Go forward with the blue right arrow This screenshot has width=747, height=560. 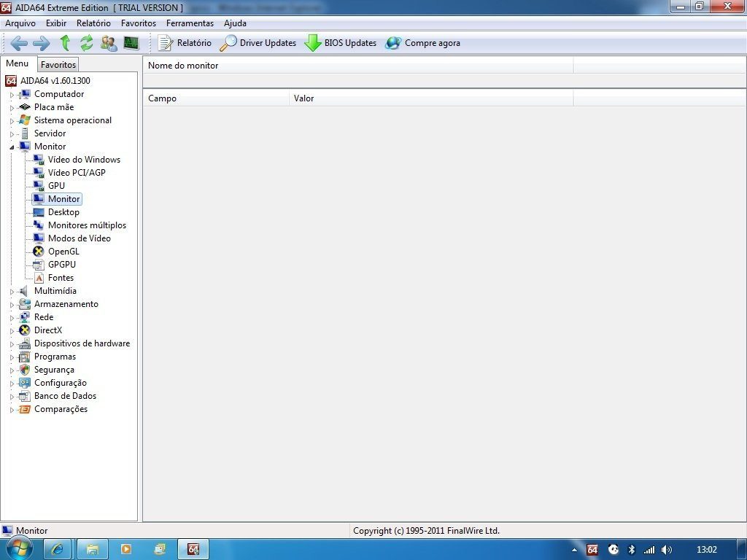pos(42,43)
